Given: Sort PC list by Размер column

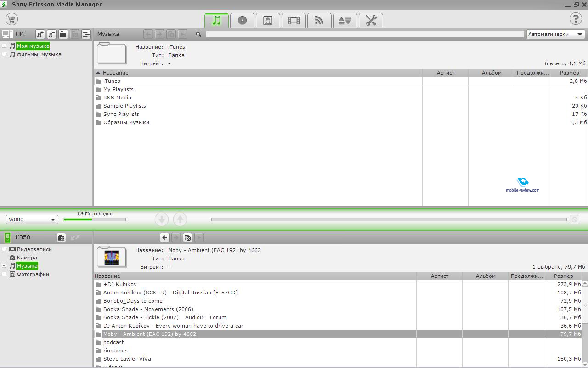Looking at the screenshot, I should click(x=569, y=73).
